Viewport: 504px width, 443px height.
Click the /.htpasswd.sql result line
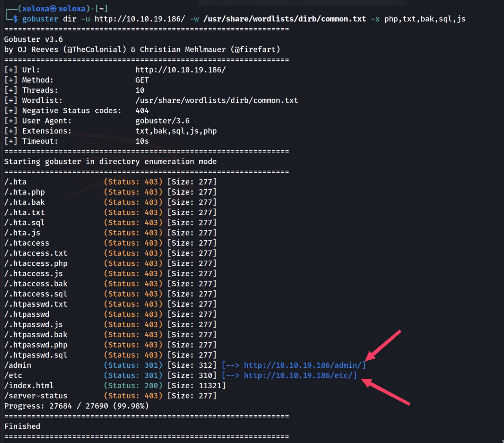point(36,355)
